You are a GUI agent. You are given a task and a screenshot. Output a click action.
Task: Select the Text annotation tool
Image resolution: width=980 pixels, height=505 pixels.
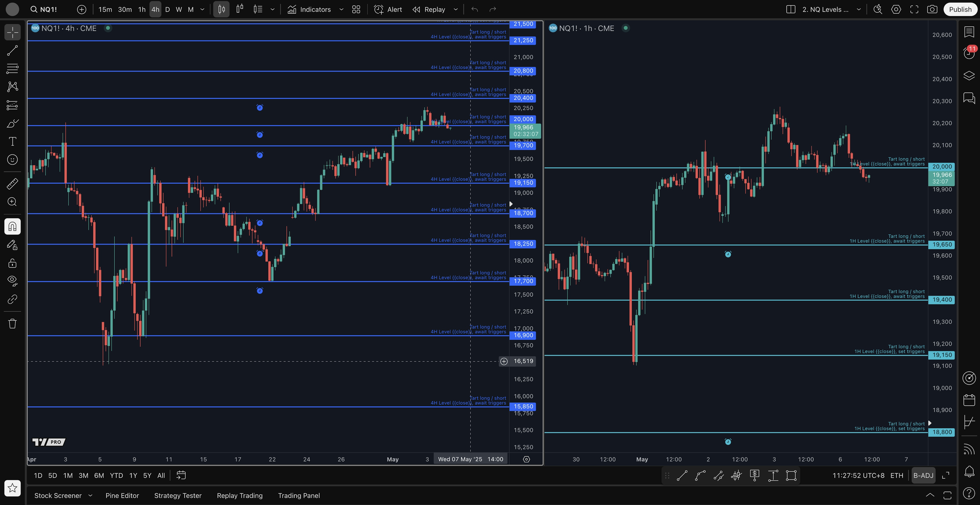pyautogui.click(x=12, y=141)
